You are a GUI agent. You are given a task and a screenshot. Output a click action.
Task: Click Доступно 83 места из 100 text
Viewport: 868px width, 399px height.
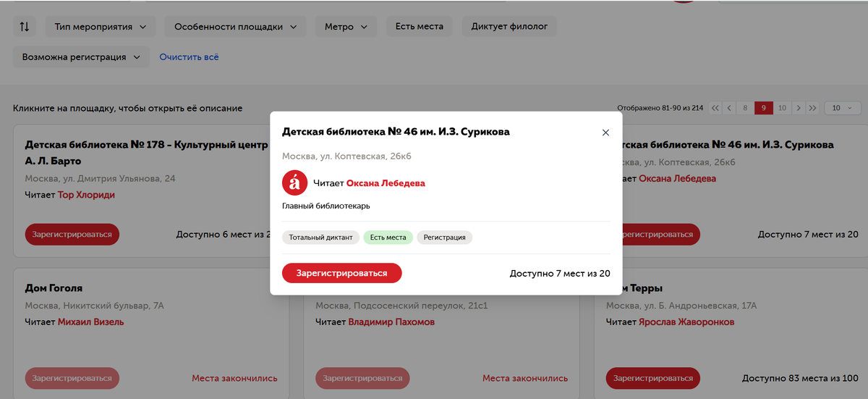(800, 378)
